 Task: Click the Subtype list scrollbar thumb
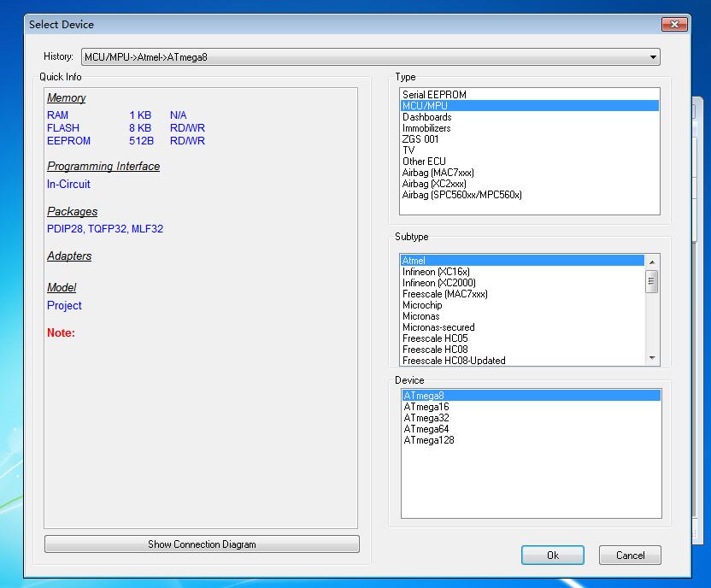[651, 281]
